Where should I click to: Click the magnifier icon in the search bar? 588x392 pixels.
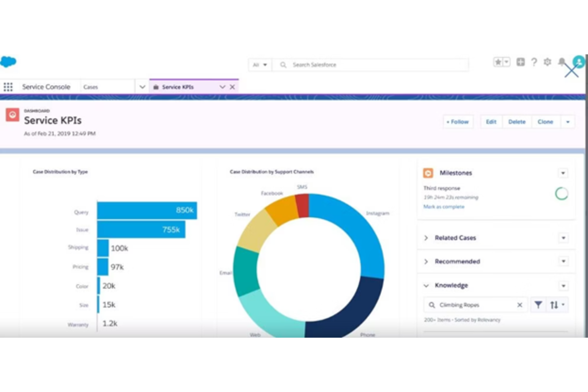(x=283, y=64)
